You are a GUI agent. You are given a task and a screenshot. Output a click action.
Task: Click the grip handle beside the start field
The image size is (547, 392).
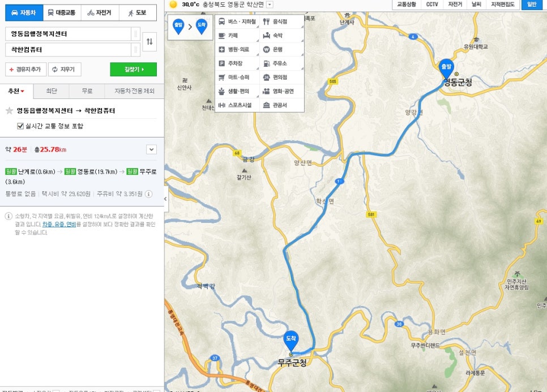[136, 34]
